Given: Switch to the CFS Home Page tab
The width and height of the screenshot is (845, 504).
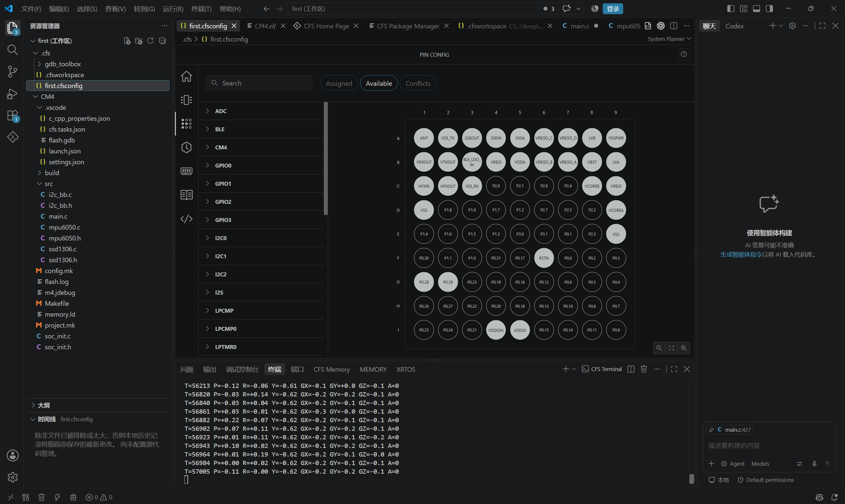Looking at the screenshot, I should (x=326, y=26).
